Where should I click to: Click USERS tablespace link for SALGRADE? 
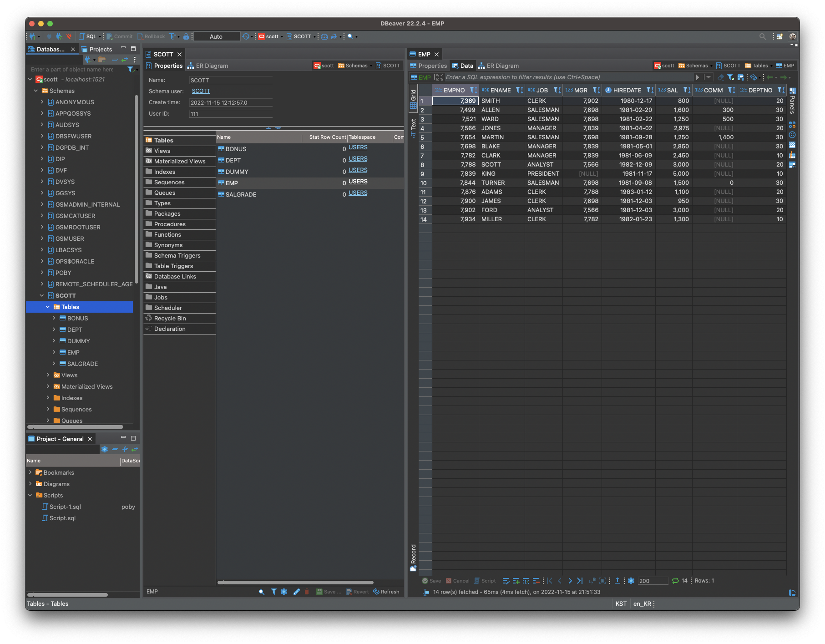[x=358, y=193]
